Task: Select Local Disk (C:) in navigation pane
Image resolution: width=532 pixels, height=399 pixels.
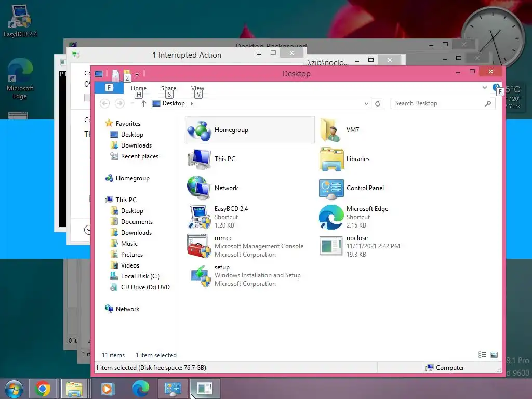Action: click(140, 276)
